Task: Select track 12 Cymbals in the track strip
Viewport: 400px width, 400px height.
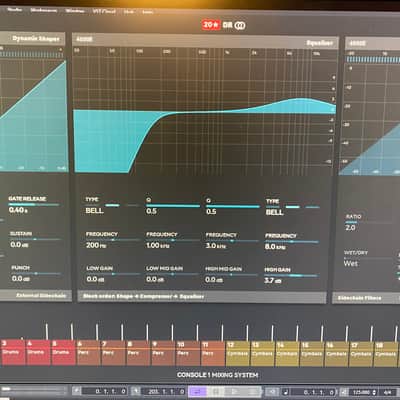Action: click(x=238, y=354)
